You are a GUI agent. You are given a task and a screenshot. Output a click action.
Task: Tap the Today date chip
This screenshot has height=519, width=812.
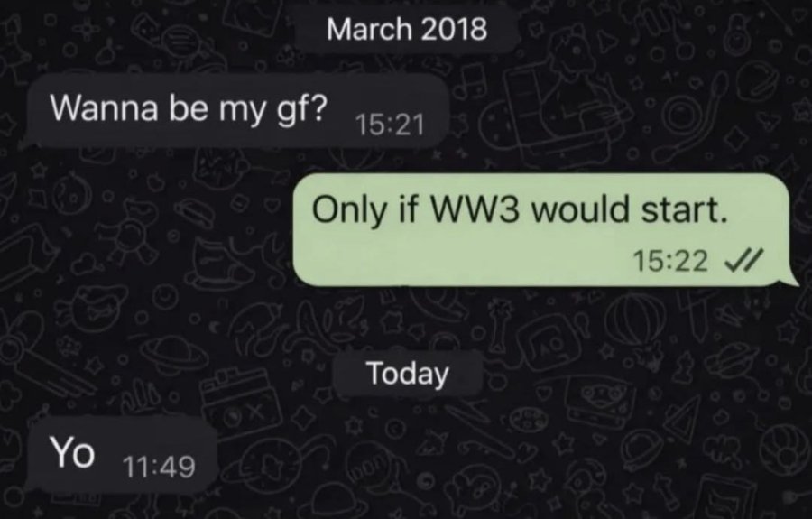tap(408, 373)
